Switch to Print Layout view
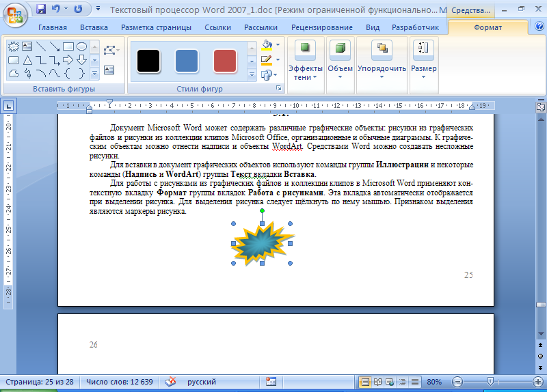547x392 pixels. point(365,382)
